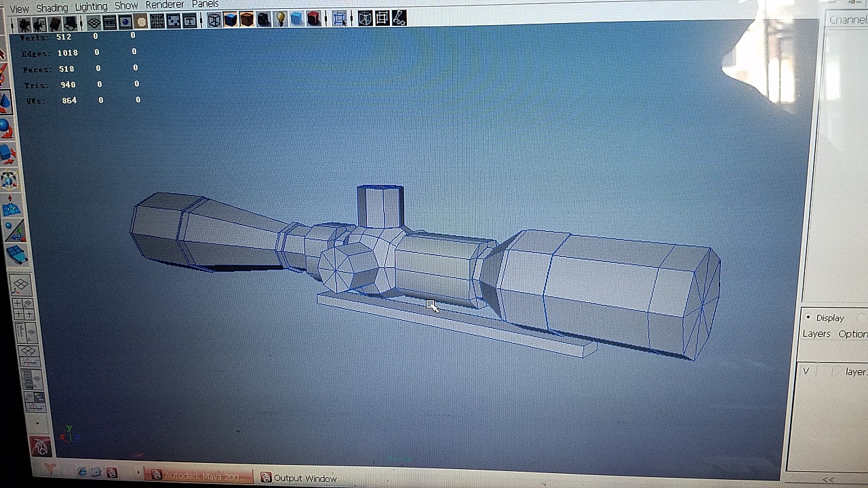This screenshot has height=488, width=868.
Task: Open Options menu in layer editor
Action: pyautogui.click(x=853, y=333)
